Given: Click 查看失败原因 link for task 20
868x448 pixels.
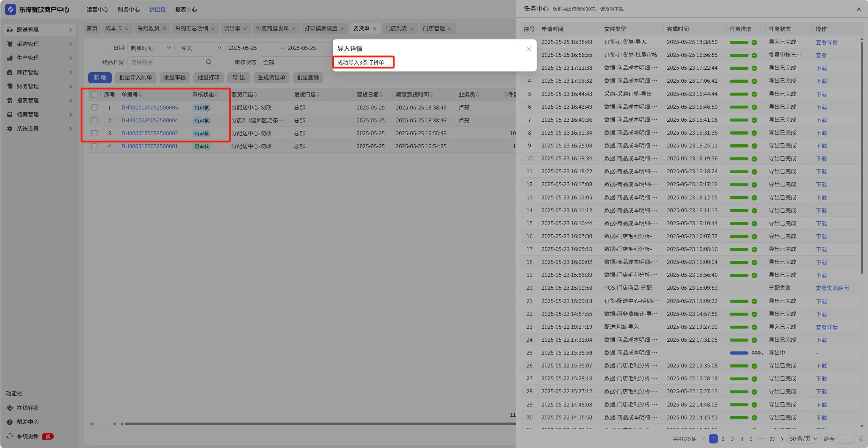Looking at the screenshot, I should coord(832,288).
